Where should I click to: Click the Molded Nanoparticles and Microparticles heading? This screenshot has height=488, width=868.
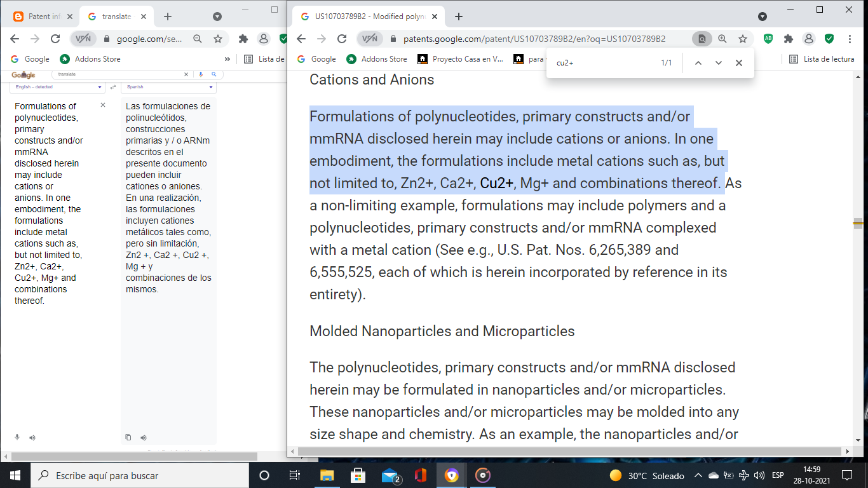click(x=442, y=331)
